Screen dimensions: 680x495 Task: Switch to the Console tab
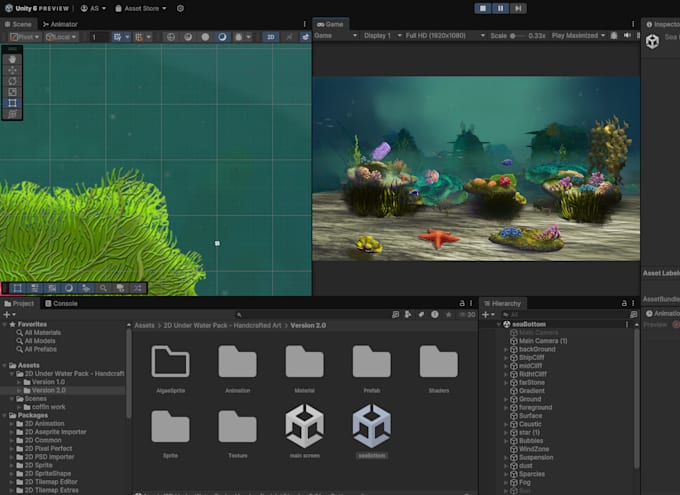point(61,303)
